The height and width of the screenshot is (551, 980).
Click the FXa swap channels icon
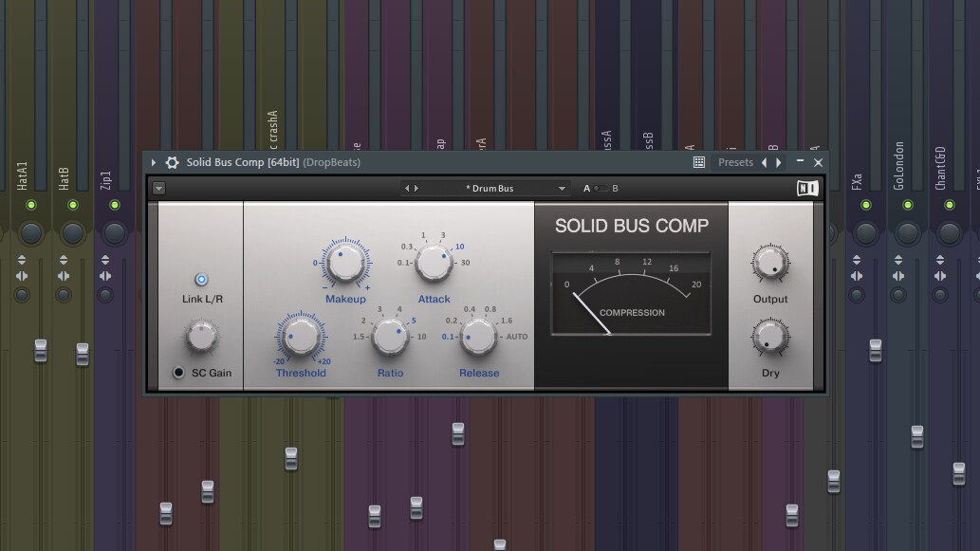tap(857, 276)
